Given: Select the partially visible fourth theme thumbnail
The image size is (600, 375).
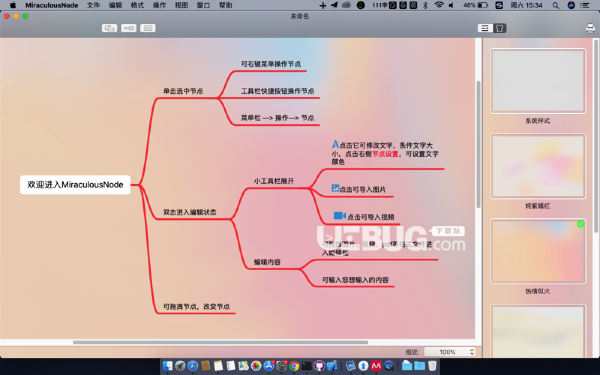Looking at the screenshot, I should 538,331.
